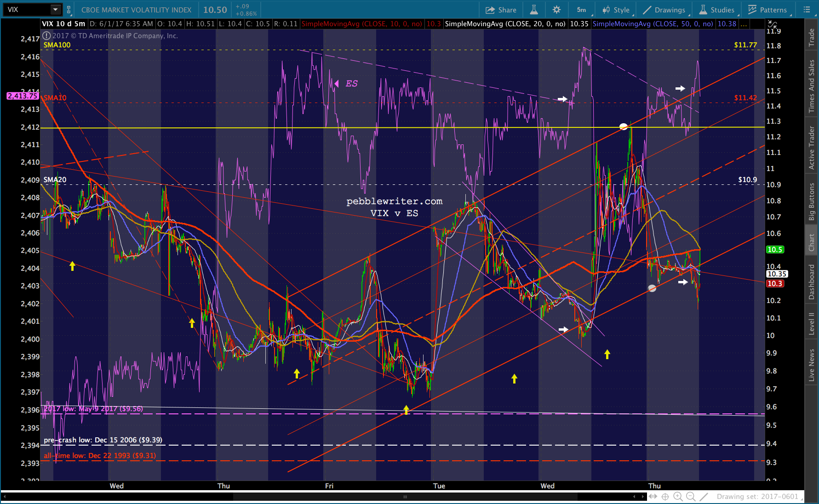819x504 pixels.
Task: Click the info icon beside the copyright notice
Action: click(46, 35)
